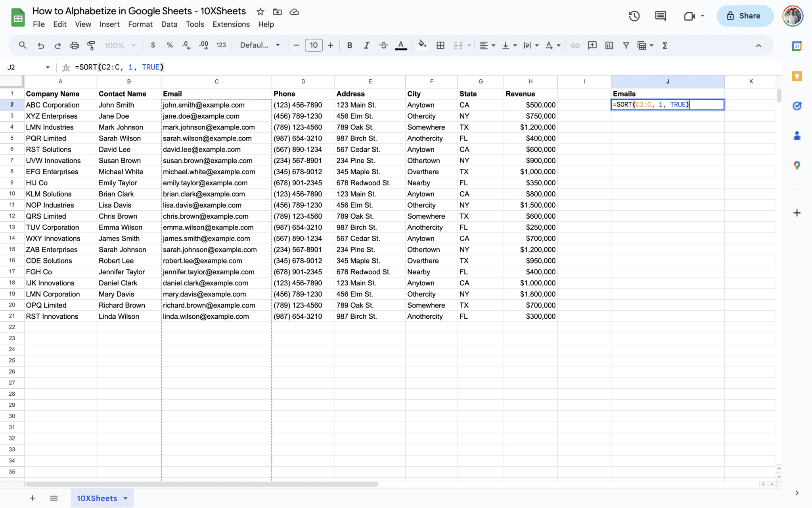Open the Extensions menu
The height and width of the screenshot is (508, 812).
tap(231, 24)
